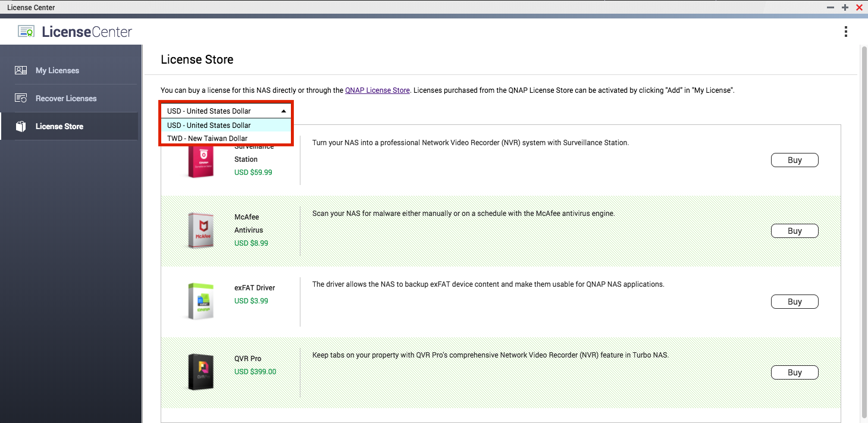Choose TWD - New Taiwan Dollar option

[226, 138]
